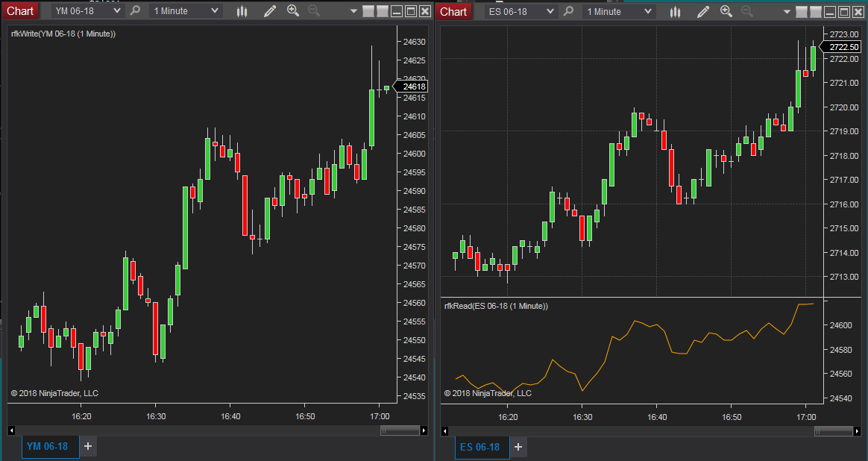The image size is (868, 461).
Task: Click the second window-link square icon in ES chart
Action: (x=815, y=12)
